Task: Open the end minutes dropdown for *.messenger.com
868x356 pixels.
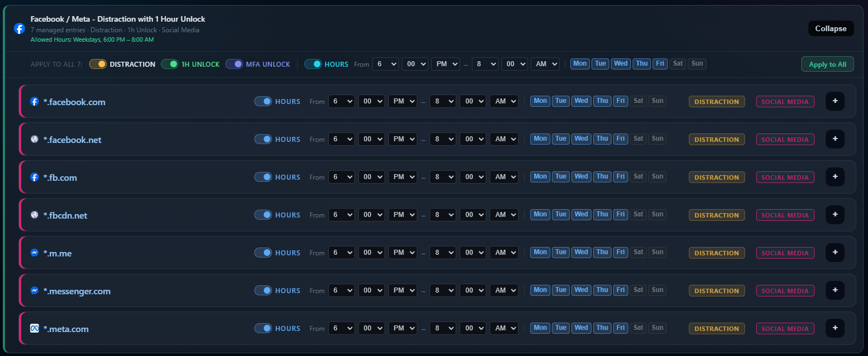Action: click(473, 290)
